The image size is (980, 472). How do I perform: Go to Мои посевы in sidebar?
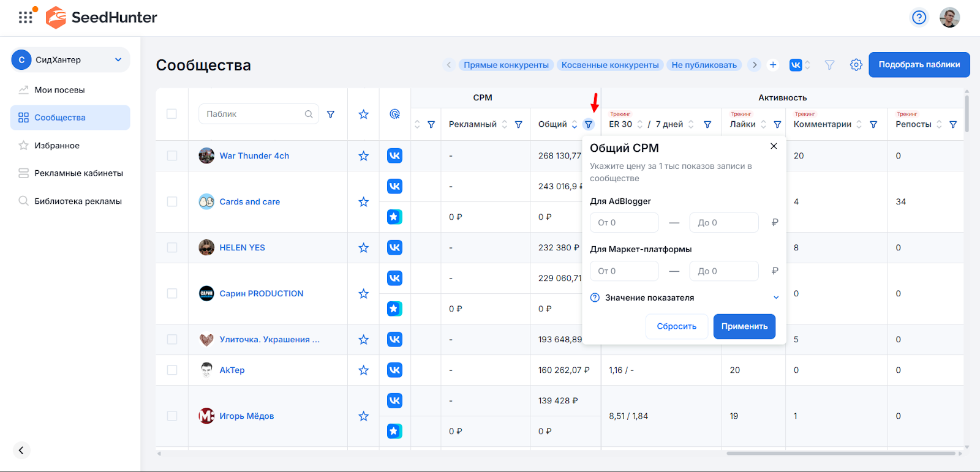59,90
